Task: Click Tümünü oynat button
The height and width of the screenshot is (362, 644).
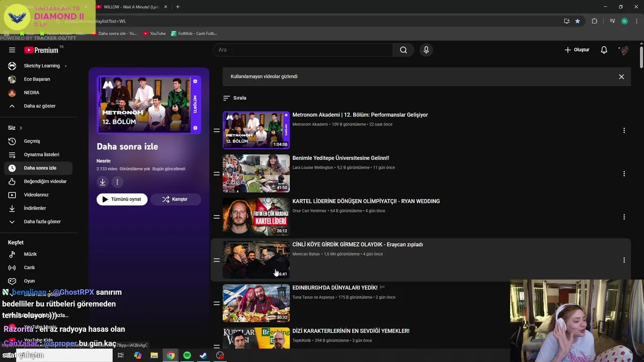Action: (122, 199)
